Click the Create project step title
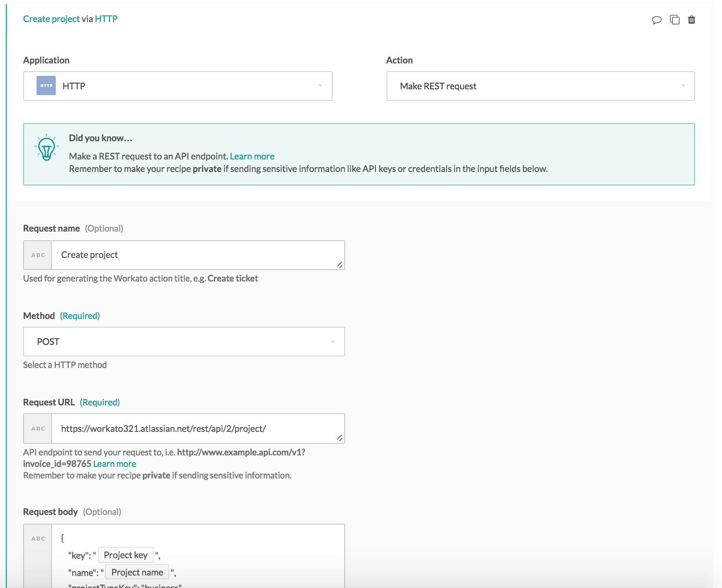 click(x=51, y=19)
